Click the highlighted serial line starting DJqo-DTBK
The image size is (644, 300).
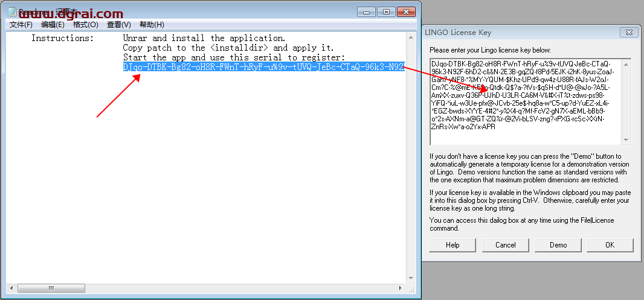264,67
